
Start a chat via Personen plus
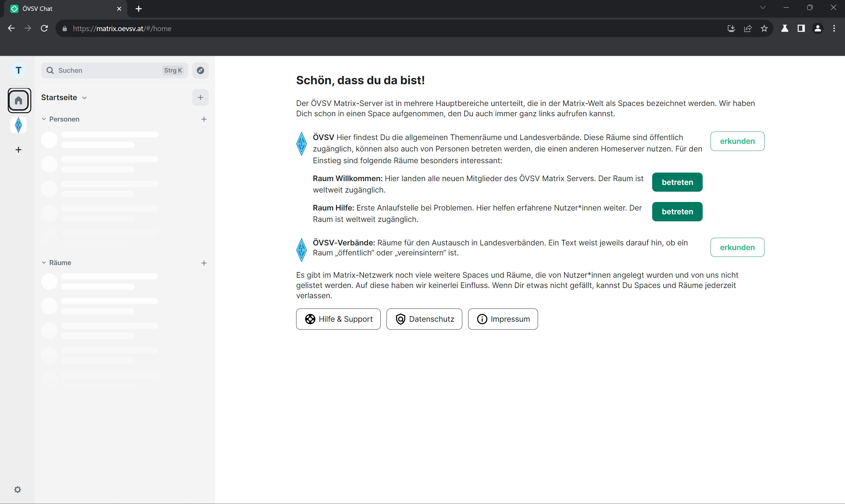click(204, 119)
